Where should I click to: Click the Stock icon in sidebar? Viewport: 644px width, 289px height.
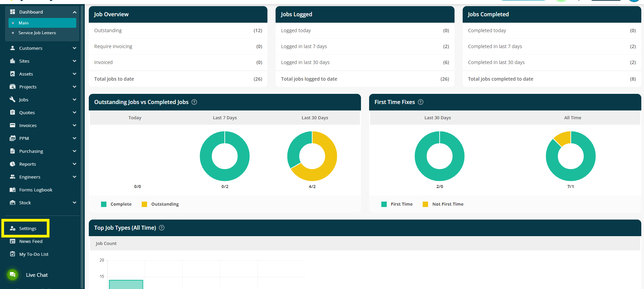(x=13, y=203)
